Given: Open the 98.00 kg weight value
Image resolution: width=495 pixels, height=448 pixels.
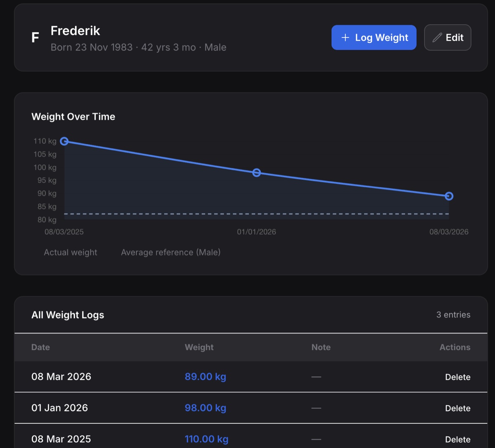Looking at the screenshot, I should point(205,408).
